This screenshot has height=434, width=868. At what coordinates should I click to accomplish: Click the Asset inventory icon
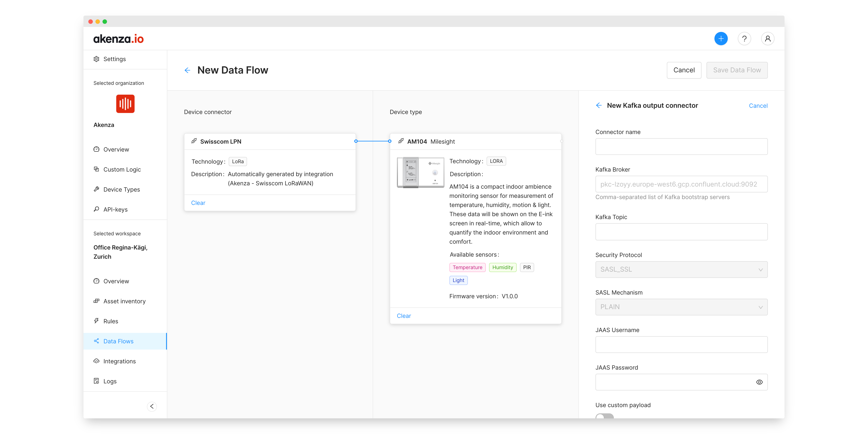(x=96, y=301)
